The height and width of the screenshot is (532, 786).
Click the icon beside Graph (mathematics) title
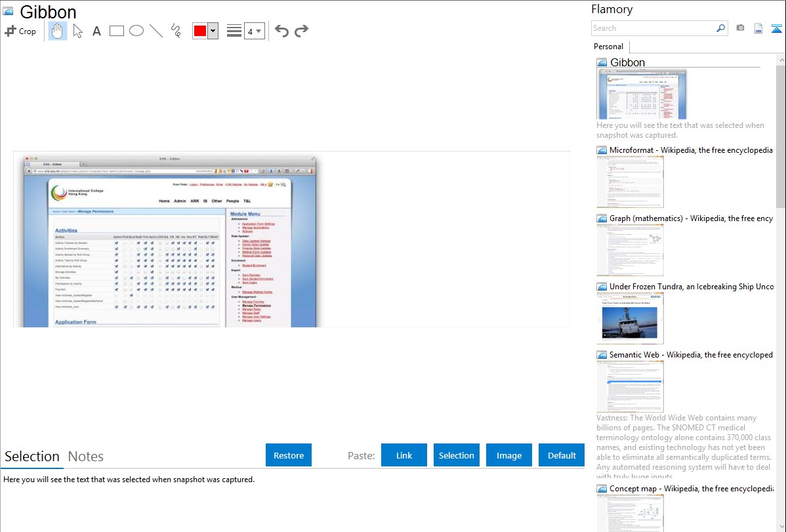coord(602,218)
